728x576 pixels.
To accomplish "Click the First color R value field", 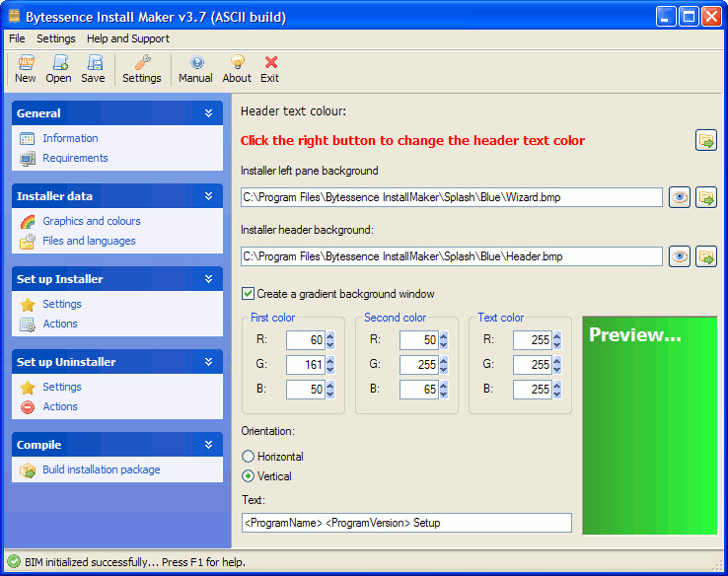I will coord(306,340).
